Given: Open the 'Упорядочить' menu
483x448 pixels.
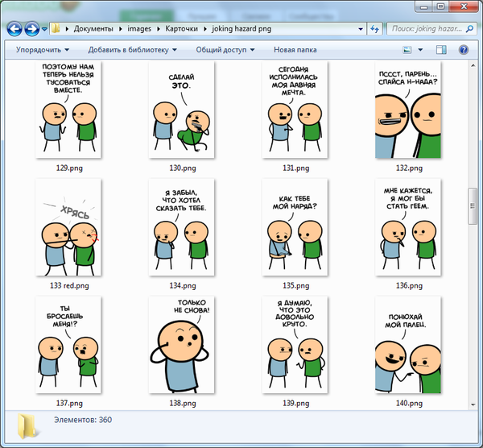Looking at the screenshot, I should [43, 50].
